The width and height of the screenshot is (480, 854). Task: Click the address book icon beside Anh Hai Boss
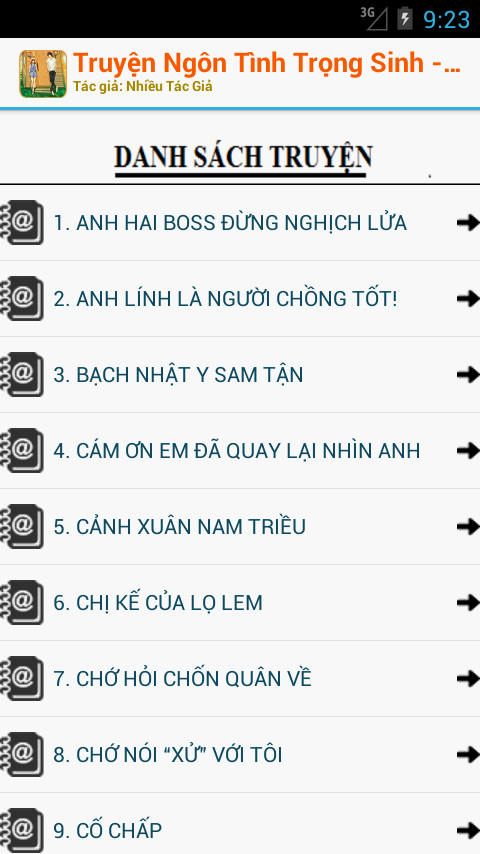tap(22, 222)
